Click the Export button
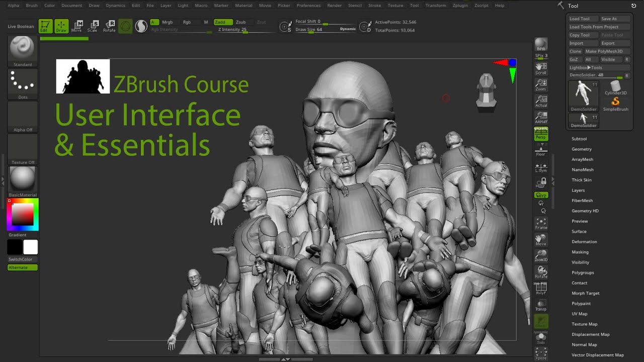 [x=615, y=43]
